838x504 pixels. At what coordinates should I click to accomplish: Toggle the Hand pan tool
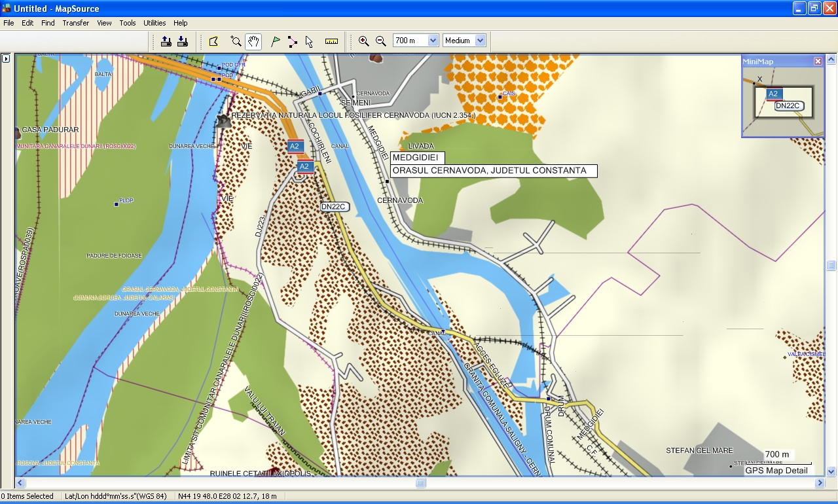click(x=253, y=41)
